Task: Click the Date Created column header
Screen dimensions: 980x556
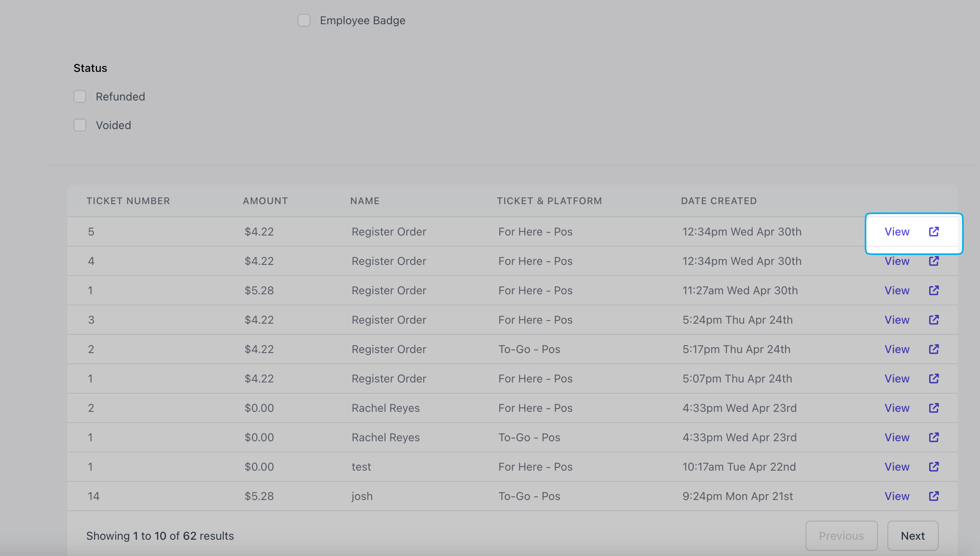Action: [719, 201]
